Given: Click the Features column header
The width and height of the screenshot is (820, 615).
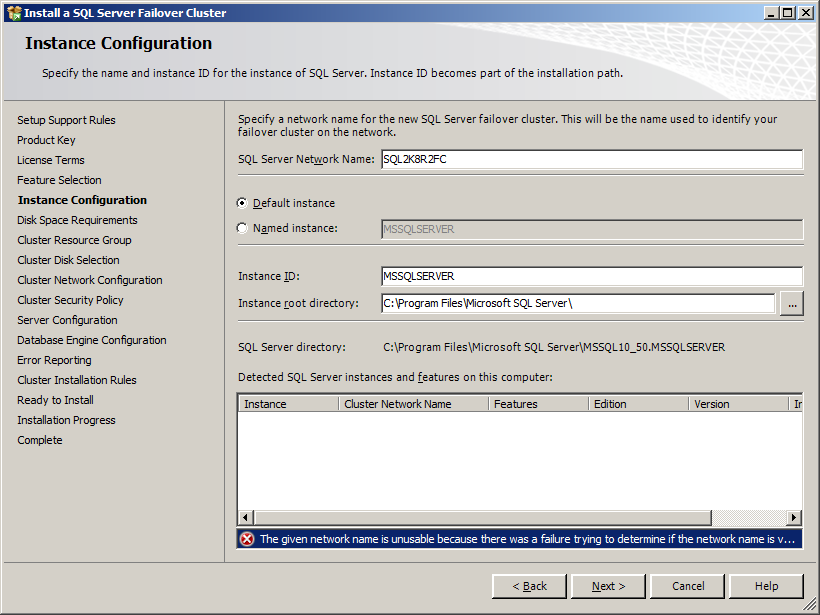Looking at the screenshot, I should [539, 404].
